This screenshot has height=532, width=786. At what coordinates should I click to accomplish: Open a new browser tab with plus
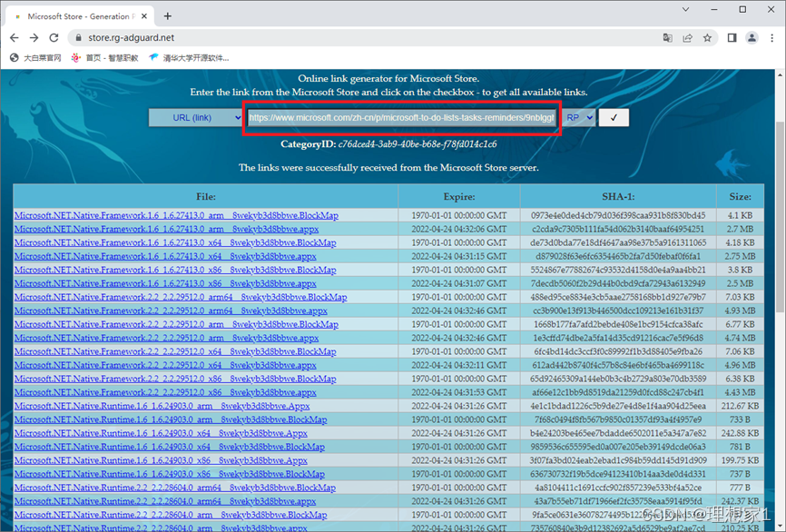pyautogui.click(x=167, y=16)
